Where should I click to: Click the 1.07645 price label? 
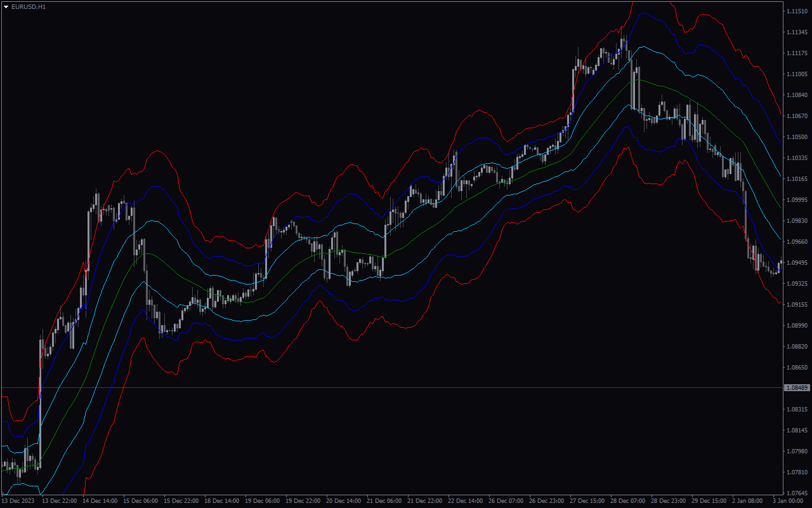[x=797, y=493]
